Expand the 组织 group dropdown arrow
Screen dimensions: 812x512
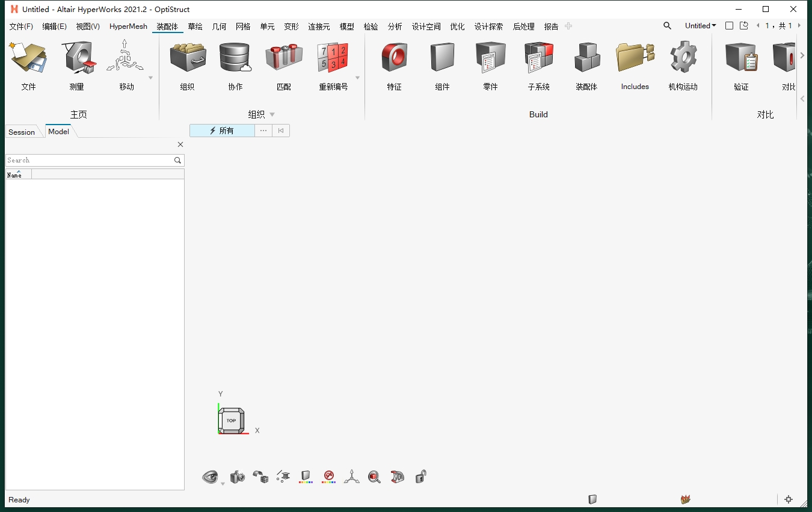pos(272,114)
